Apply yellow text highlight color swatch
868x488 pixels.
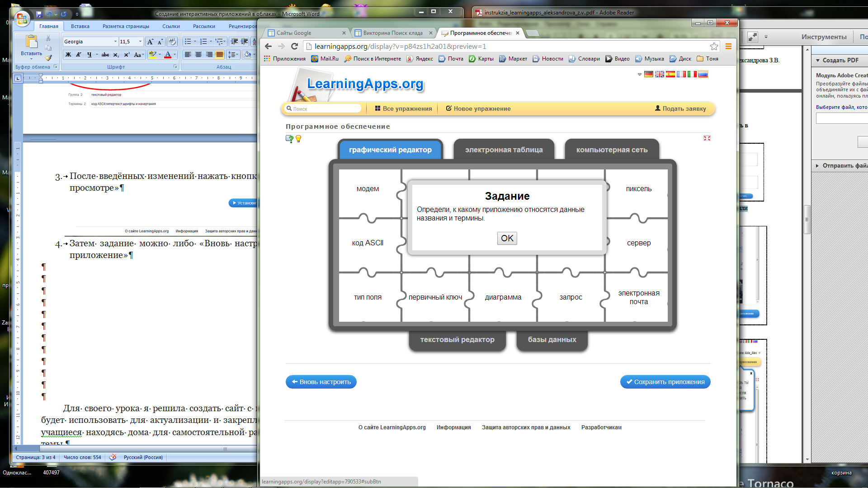point(153,55)
